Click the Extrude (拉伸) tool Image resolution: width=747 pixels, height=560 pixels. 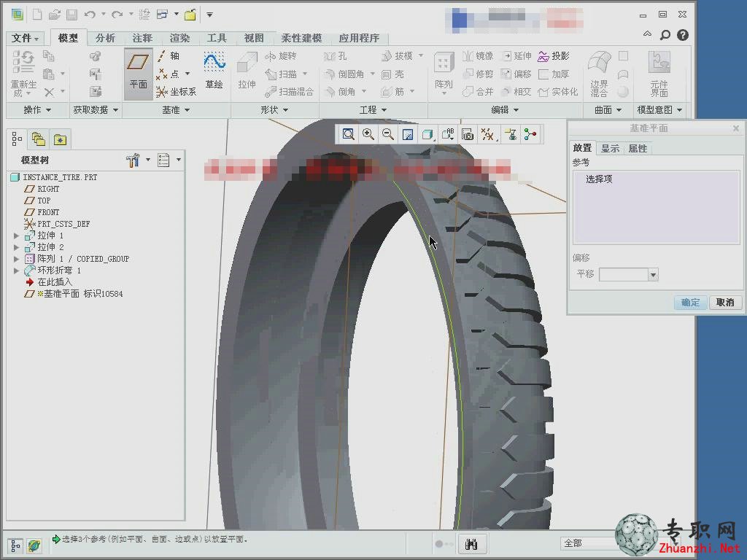click(247, 71)
